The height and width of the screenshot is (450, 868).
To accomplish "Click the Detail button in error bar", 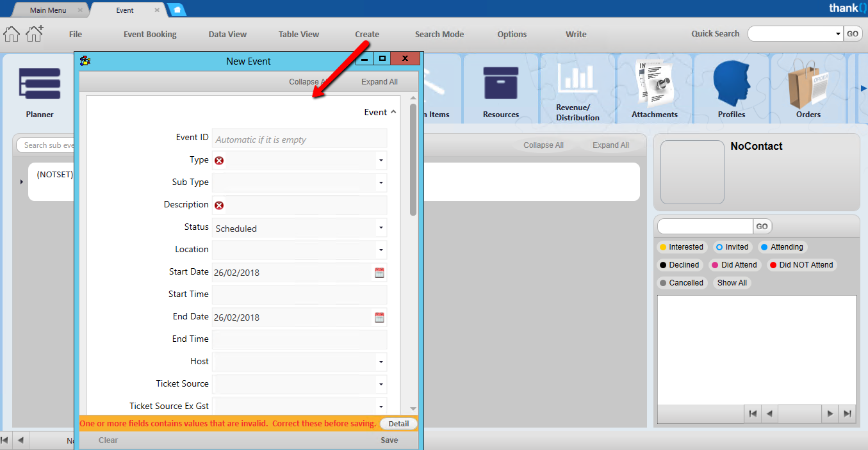I will click(x=398, y=424).
